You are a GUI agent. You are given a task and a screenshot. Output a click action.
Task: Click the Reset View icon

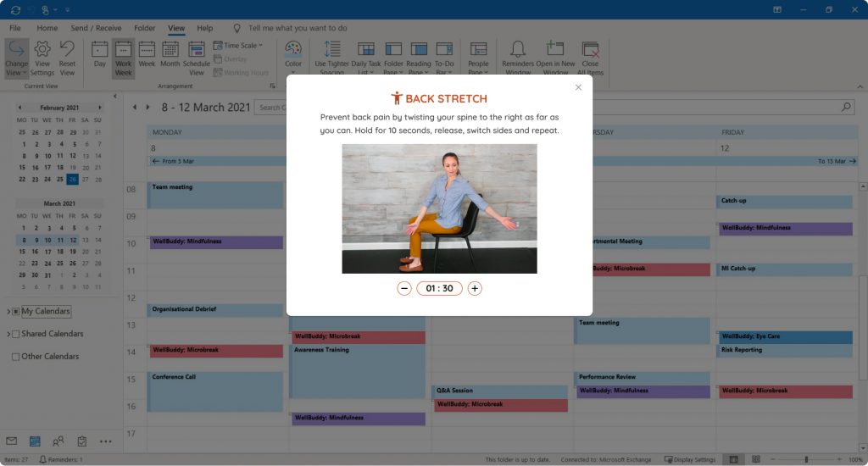(67, 58)
